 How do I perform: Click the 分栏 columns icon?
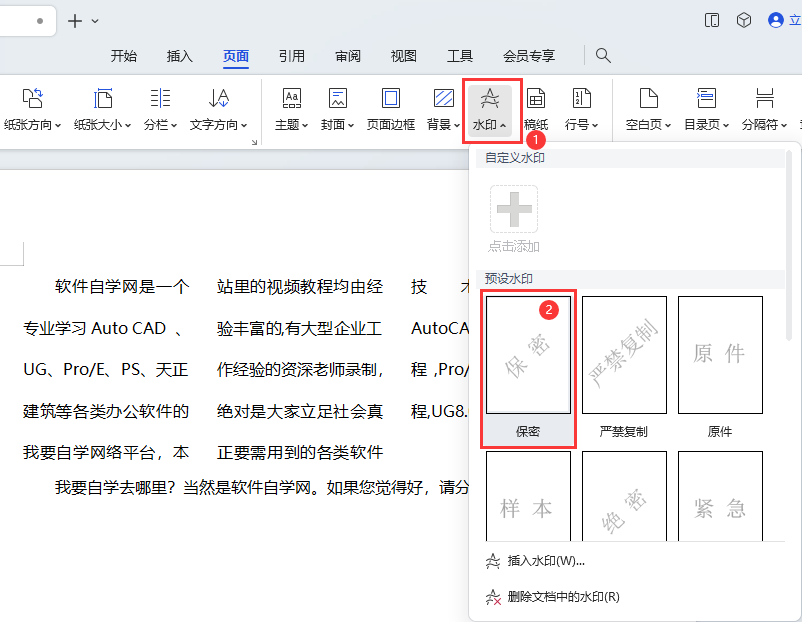(x=160, y=98)
